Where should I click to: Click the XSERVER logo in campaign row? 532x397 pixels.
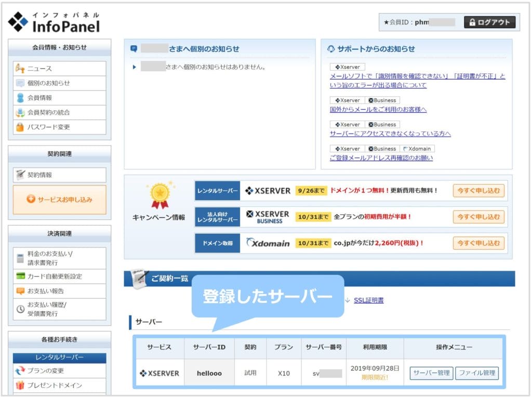coord(268,191)
